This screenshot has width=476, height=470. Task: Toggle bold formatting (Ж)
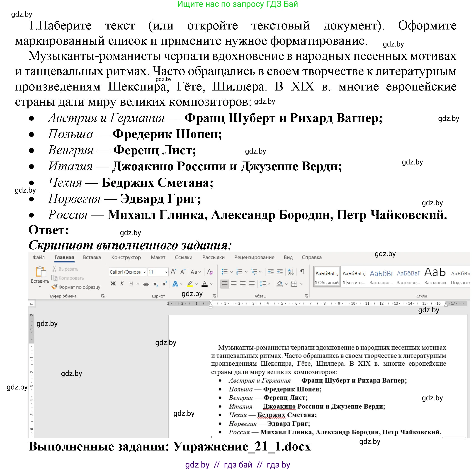click(113, 284)
